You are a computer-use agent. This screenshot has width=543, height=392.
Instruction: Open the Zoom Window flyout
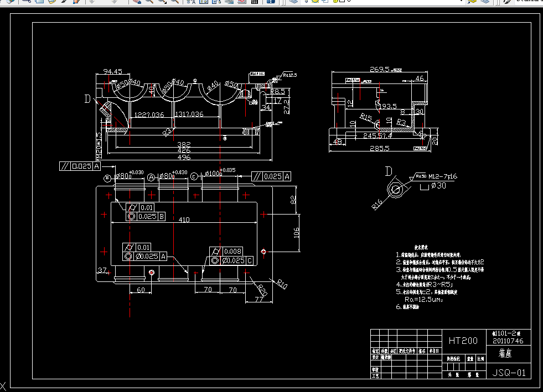click(162, 1)
